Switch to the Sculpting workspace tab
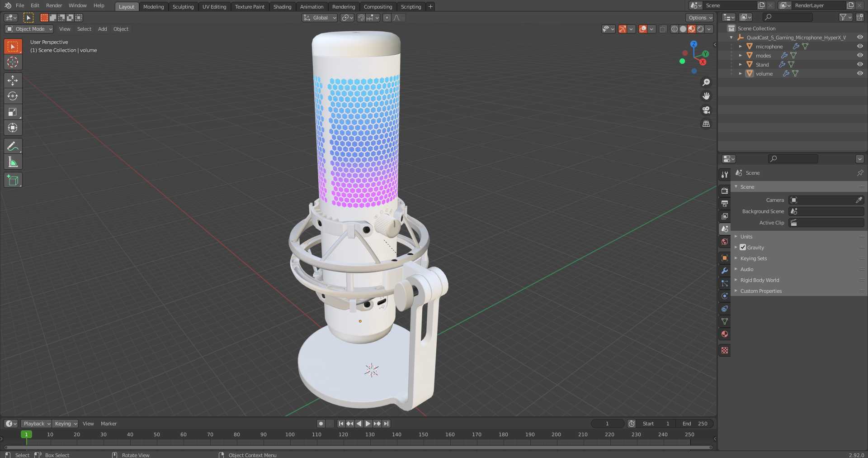The width and height of the screenshot is (868, 458). point(183,7)
